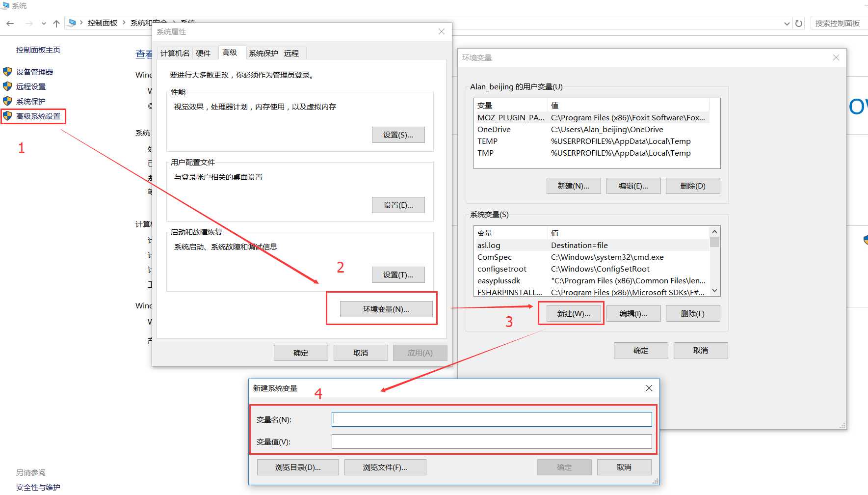Image resolution: width=868 pixels, height=495 pixels.
Task: Click 取消 in 系统属性 dialog
Action: pyautogui.click(x=361, y=353)
